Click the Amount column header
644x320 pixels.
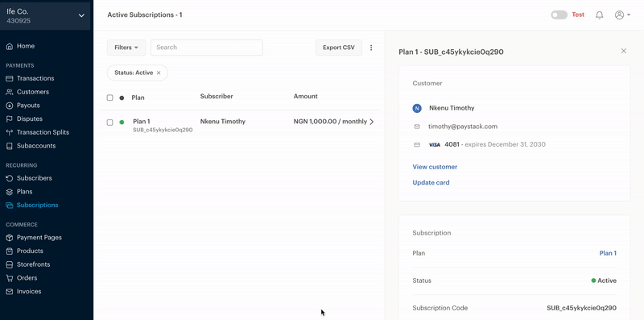(306, 96)
